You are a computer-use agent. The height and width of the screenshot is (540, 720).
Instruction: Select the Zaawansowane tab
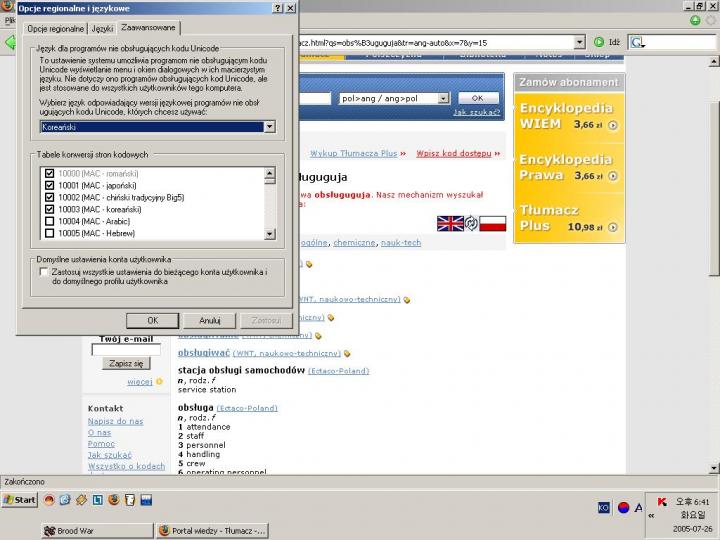(x=148, y=28)
